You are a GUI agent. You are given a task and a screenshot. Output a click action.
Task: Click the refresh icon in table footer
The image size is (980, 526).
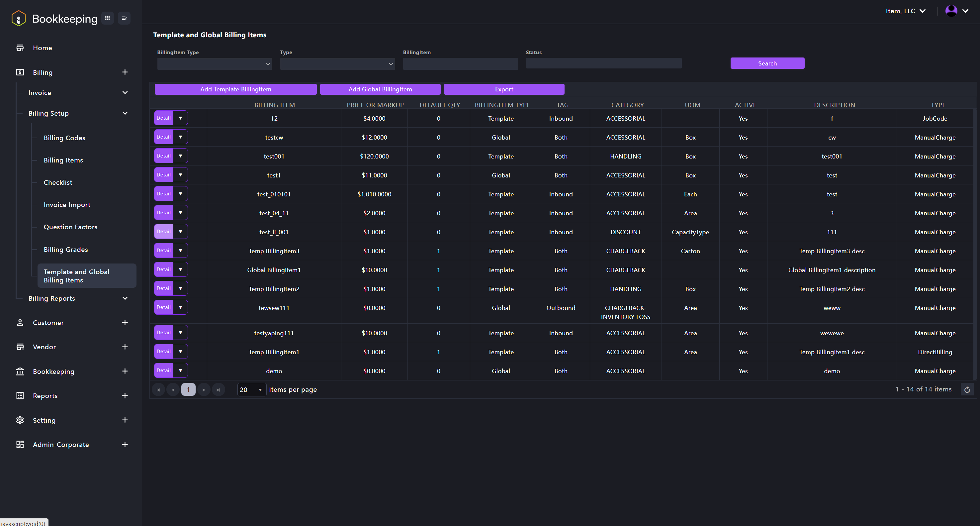pyautogui.click(x=967, y=389)
